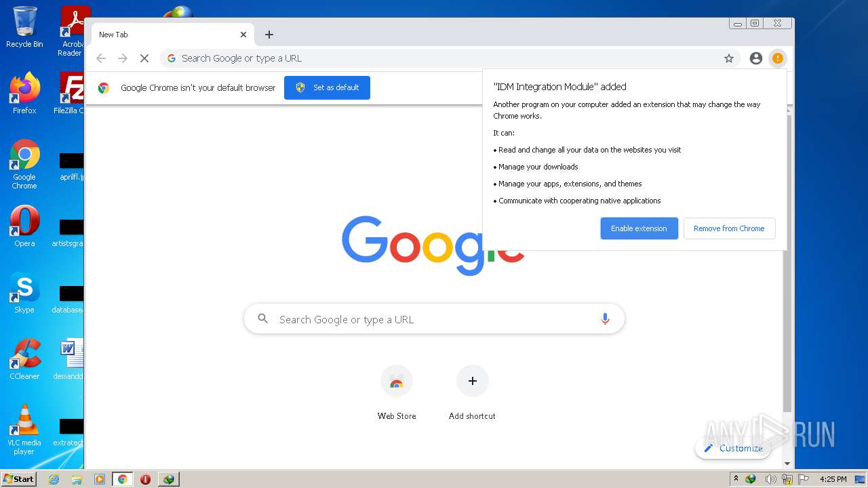Viewport: 868px width, 488px height.
Task: Close the New Tab tab
Action: [243, 35]
